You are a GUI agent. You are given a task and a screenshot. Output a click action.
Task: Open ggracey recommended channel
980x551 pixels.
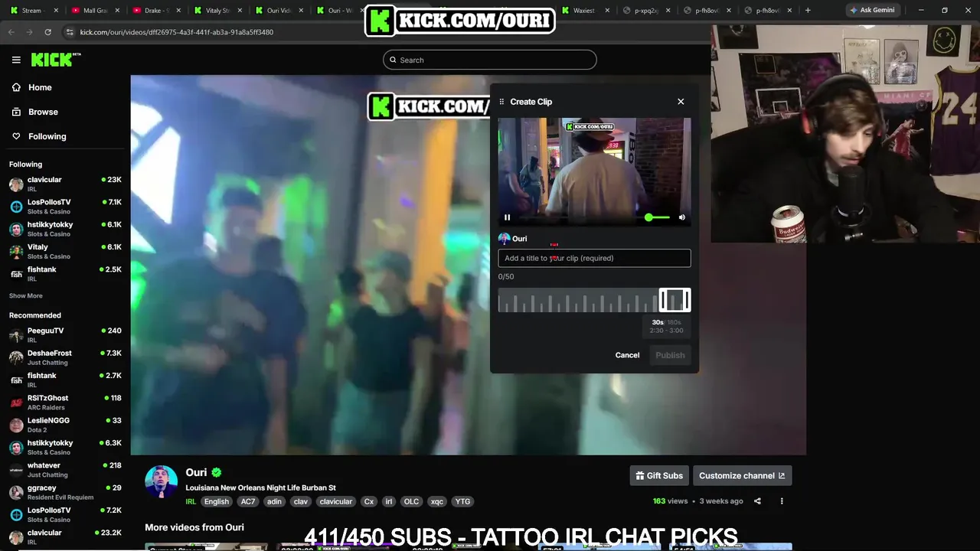point(65,492)
